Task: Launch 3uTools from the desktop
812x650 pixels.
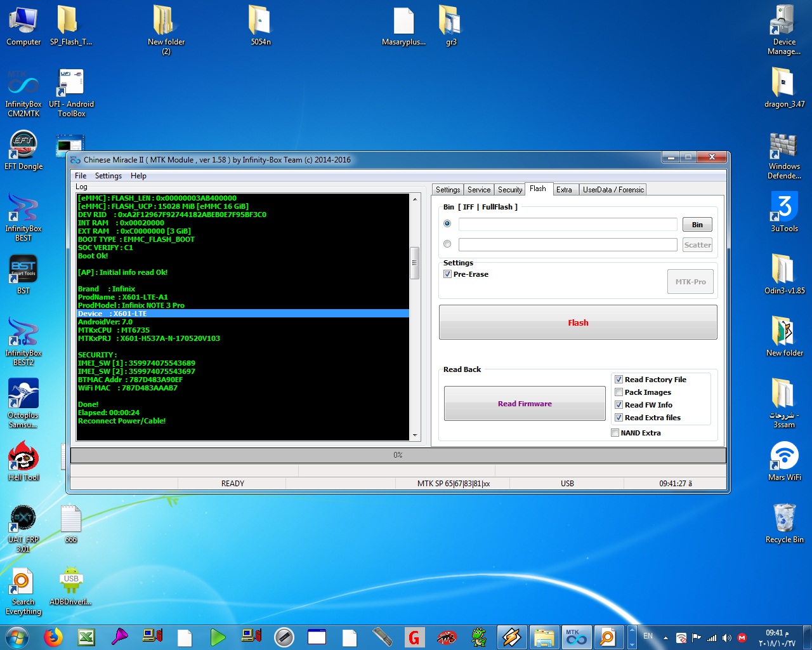Action: tap(784, 212)
